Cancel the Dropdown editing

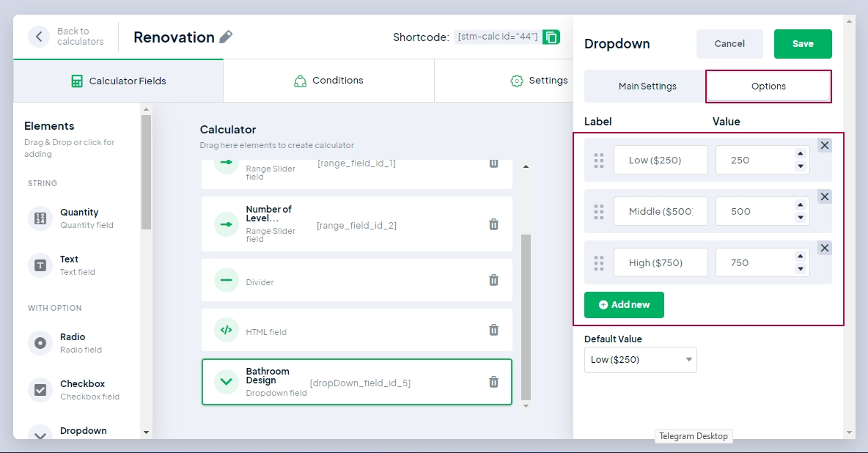pyautogui.click(x=729, y=44)
